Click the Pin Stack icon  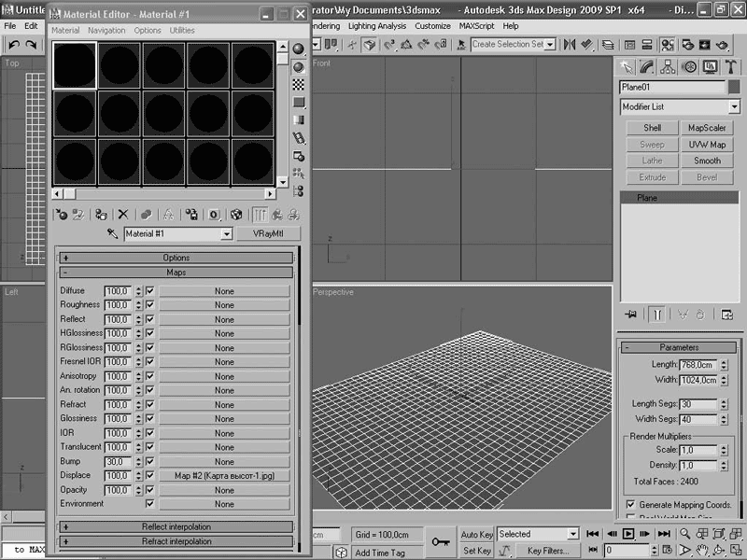[632, 315]
